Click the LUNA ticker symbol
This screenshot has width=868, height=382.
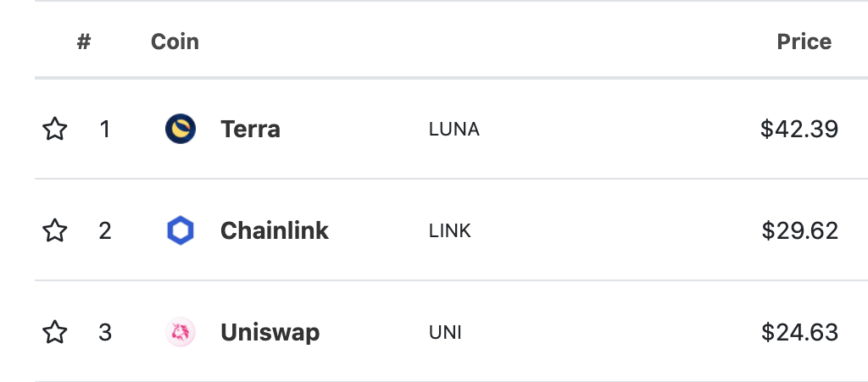(454, 130)
